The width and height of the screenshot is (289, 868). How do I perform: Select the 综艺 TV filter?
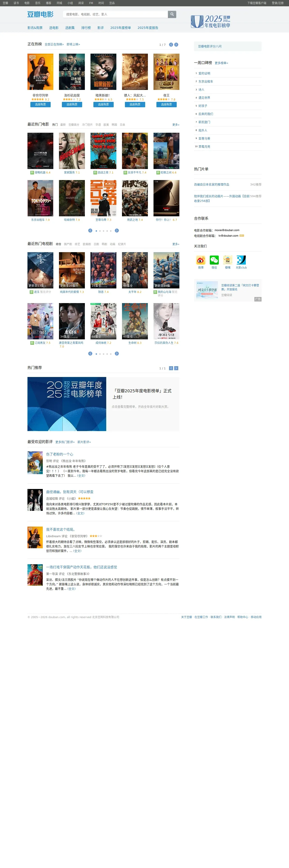pos(77,244)
